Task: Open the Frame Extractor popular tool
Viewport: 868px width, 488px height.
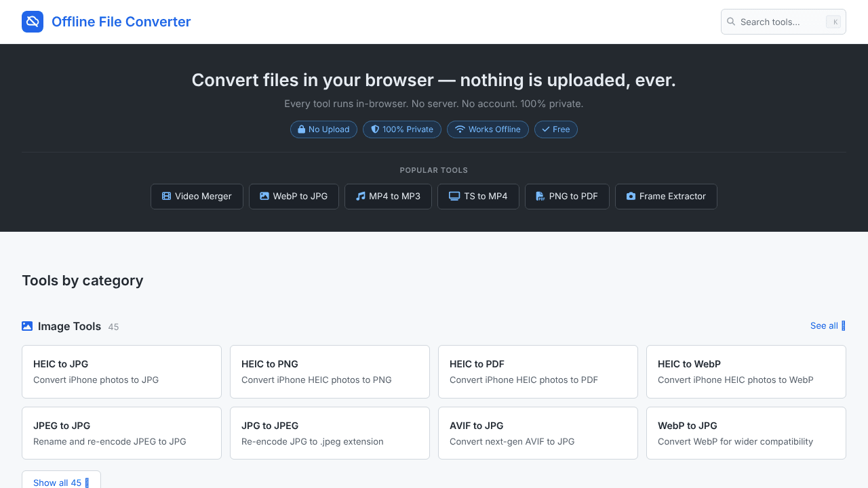Action: click(666, 197)
